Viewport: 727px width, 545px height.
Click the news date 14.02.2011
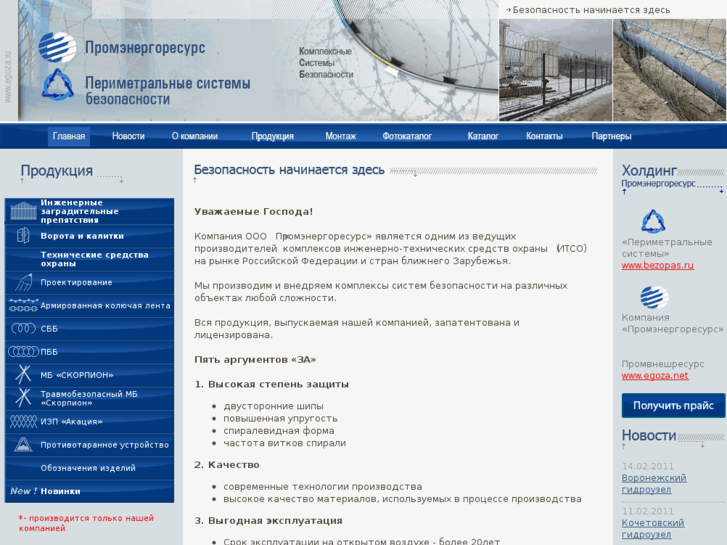[648, 466]
